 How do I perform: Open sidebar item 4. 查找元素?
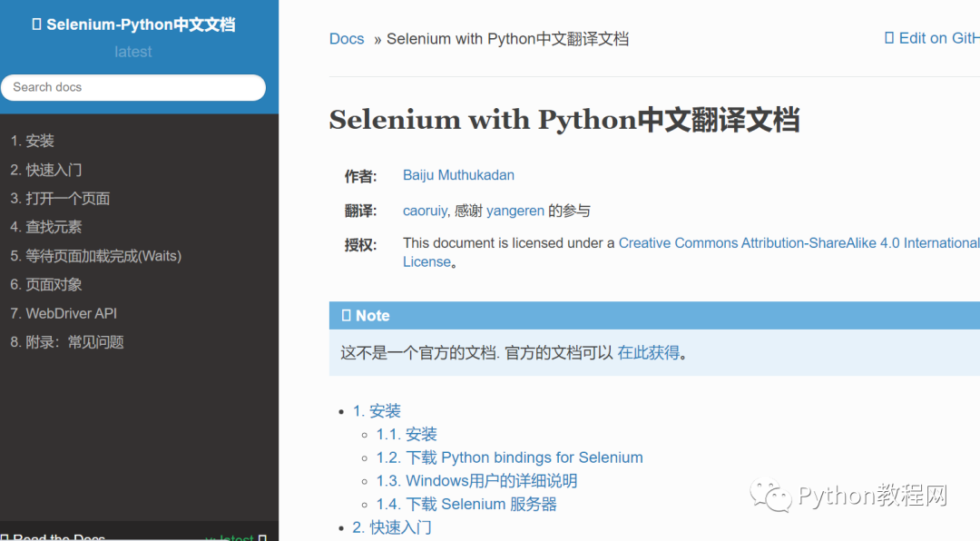[46, 227]
